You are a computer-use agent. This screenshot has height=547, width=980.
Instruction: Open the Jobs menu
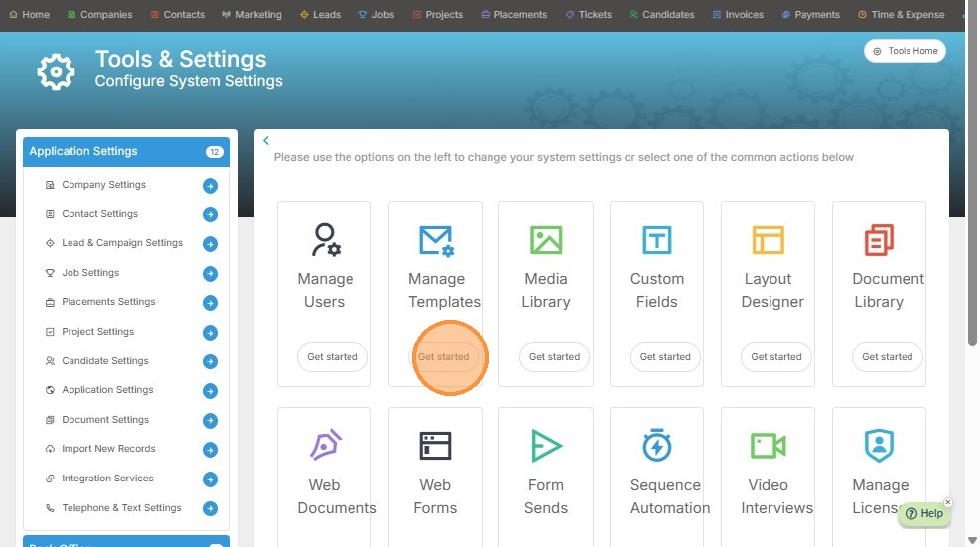[x=376, y=14]
